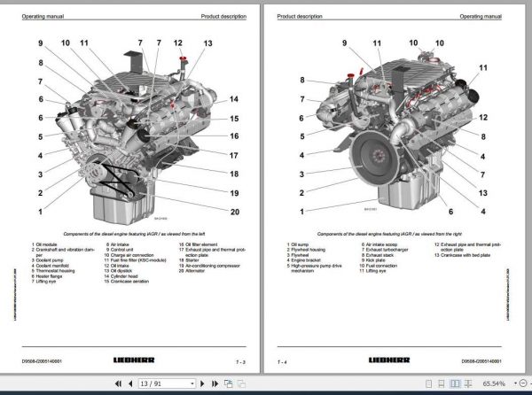Image resolution: width=532 pixels, height=395 pixels.
Task: Click legend entry '13 Oil dipstick'
Action: pos(118,271)
